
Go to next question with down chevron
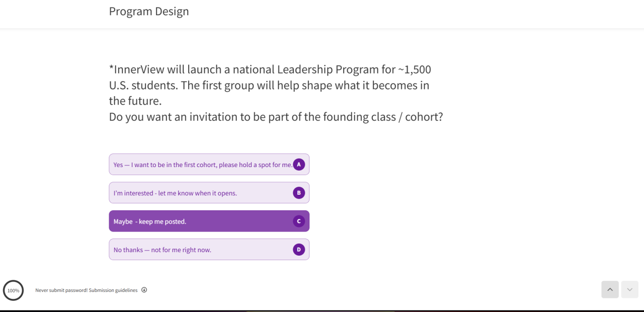[x=629, y=289]
